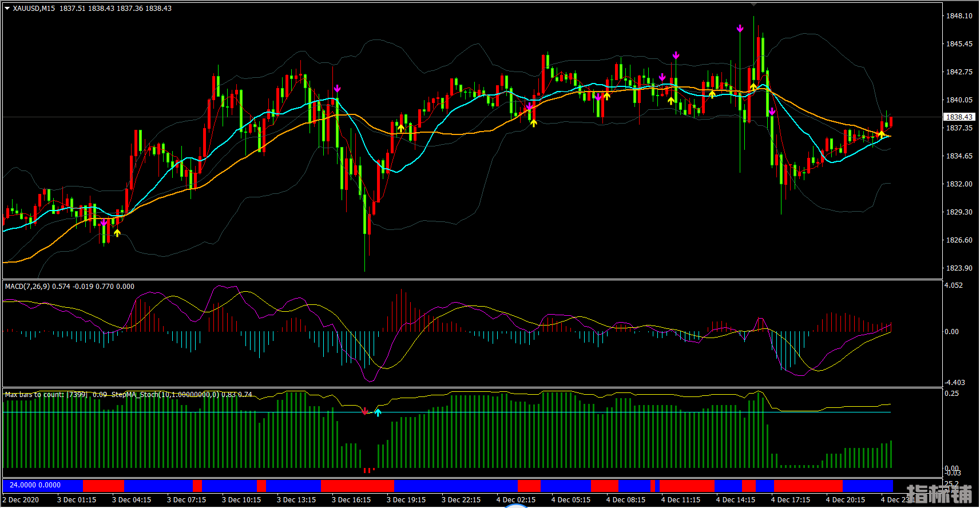The image size is (980, 508).
Task: Click the 24.0000 0.0000 value label
Action: 35,485
